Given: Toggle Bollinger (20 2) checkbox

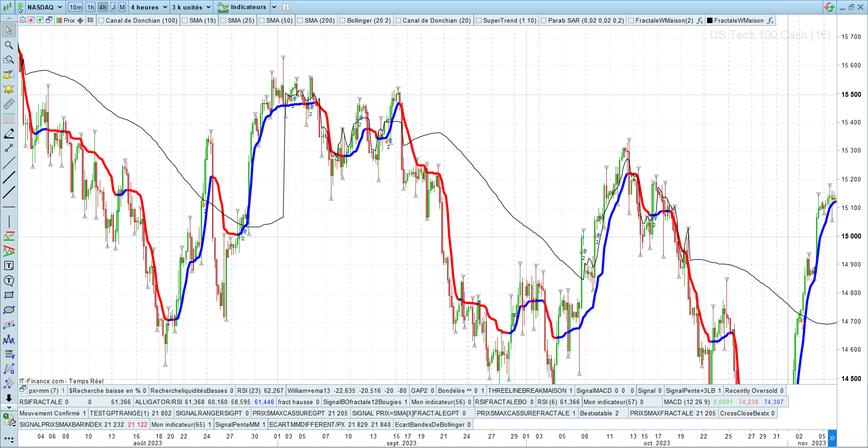Looking at the screenshot, I should click(343, 20).
